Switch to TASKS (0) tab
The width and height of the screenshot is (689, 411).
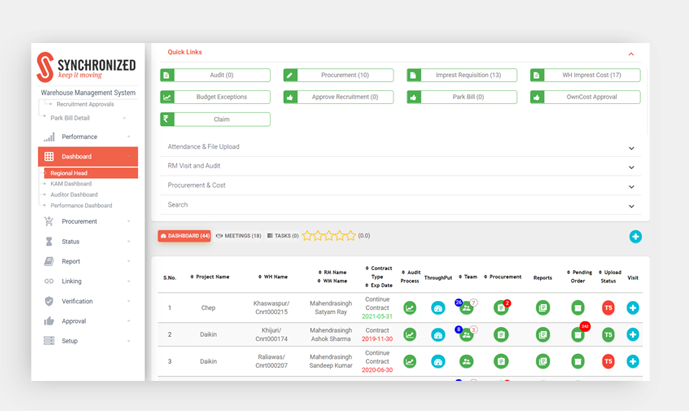pos(283,236)
